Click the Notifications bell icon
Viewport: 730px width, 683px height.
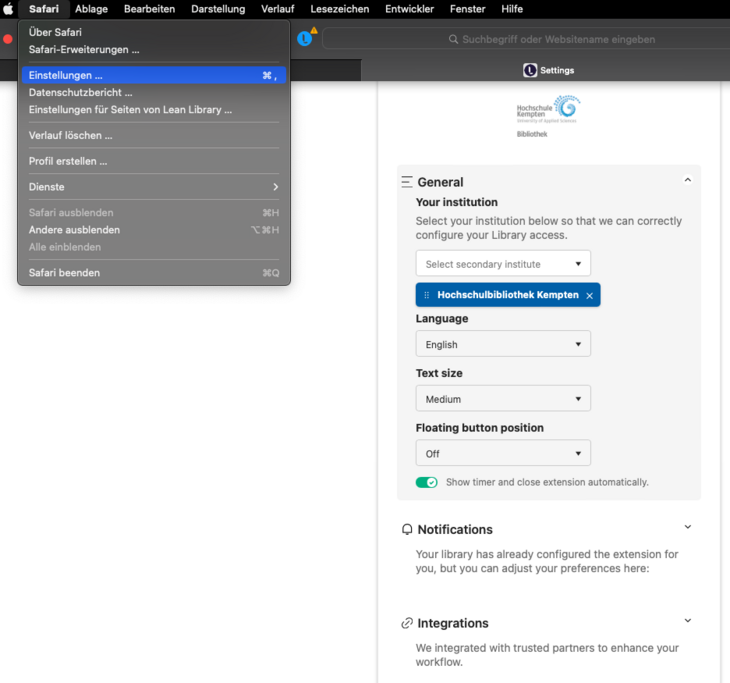coord(406,529)
